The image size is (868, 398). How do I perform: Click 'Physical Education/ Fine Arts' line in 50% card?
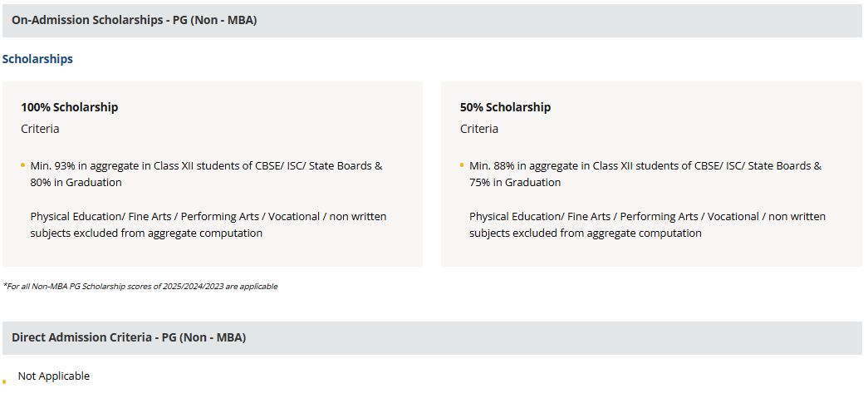[x=647, y=216]
